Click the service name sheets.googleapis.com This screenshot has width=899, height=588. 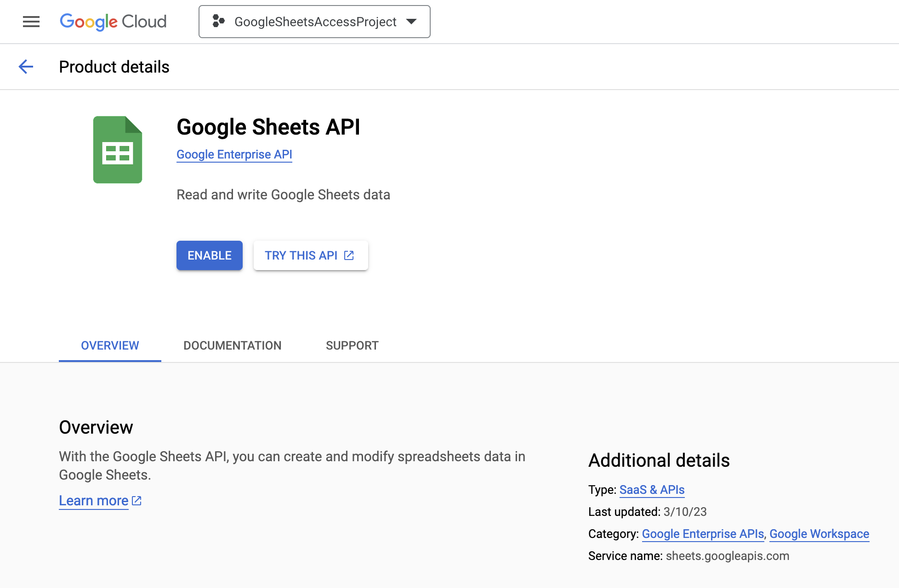tap(728, 556)
